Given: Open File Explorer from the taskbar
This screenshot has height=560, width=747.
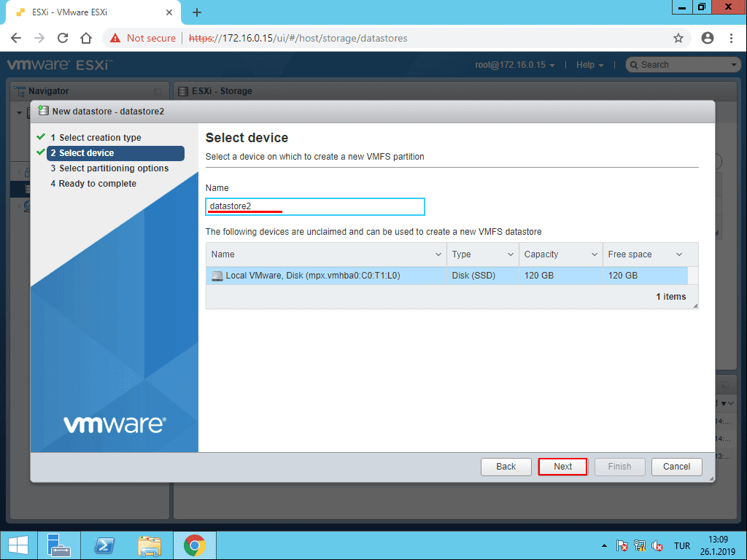Looking at the screenshot, I should (150, 545).
